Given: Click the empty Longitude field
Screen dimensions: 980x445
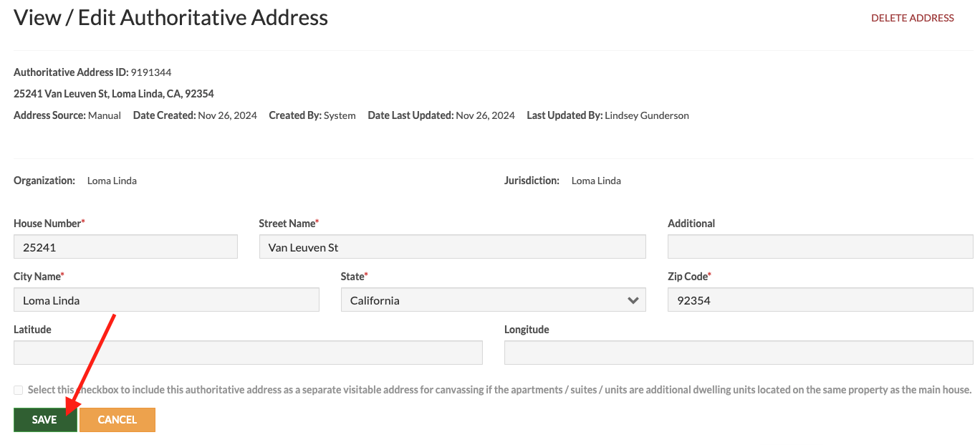Looking at the screenshot, I should [739, 353].
